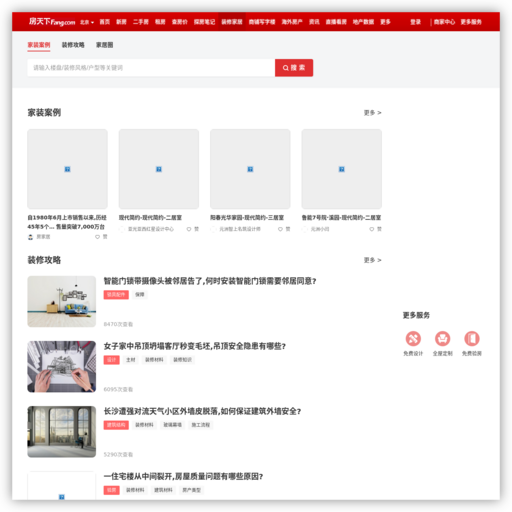Focus the keyword search input field

(x=151, y=68)
